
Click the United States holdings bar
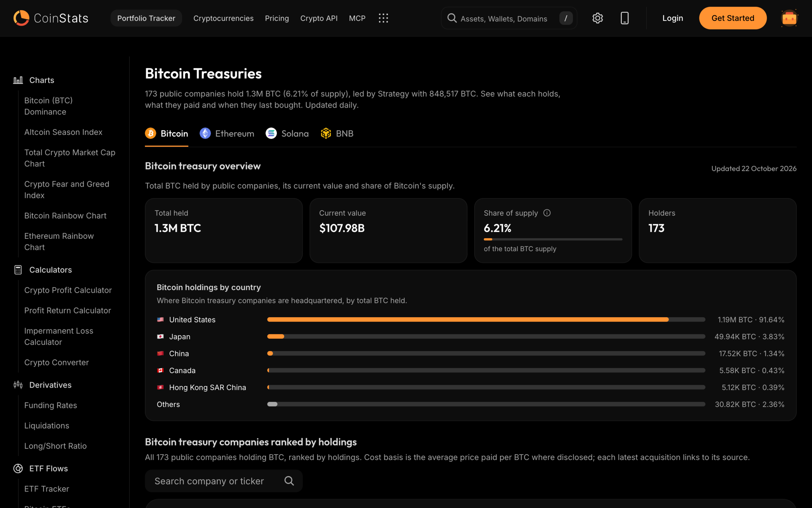486,319
